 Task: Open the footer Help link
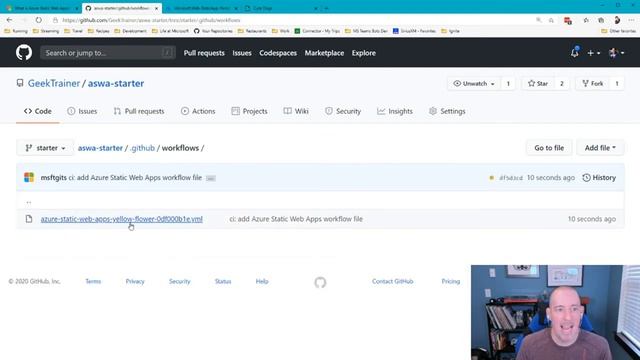(x=262, y=281)
